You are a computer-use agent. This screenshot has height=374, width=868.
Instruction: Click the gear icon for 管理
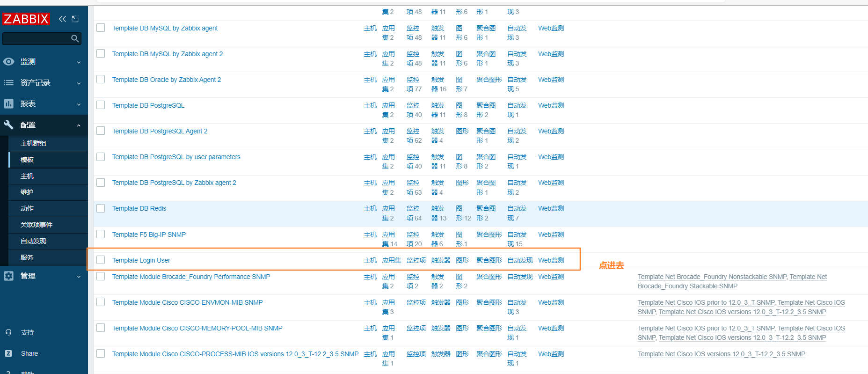[8, 276]
